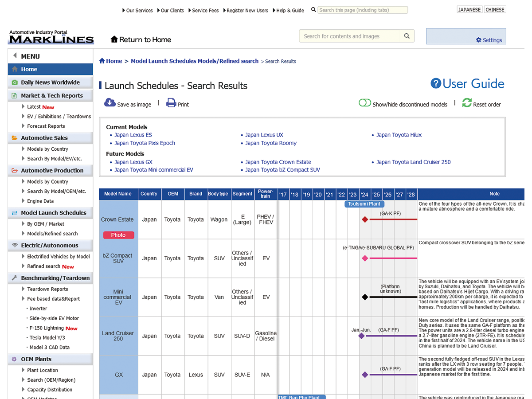
Task: Open User Guide question mark icon
Action: point(436,83)
